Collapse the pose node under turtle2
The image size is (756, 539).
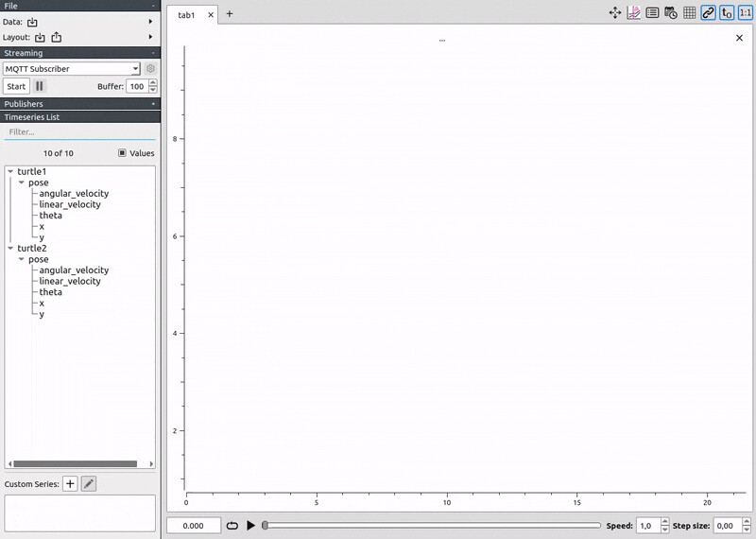(x=22, y=259)
